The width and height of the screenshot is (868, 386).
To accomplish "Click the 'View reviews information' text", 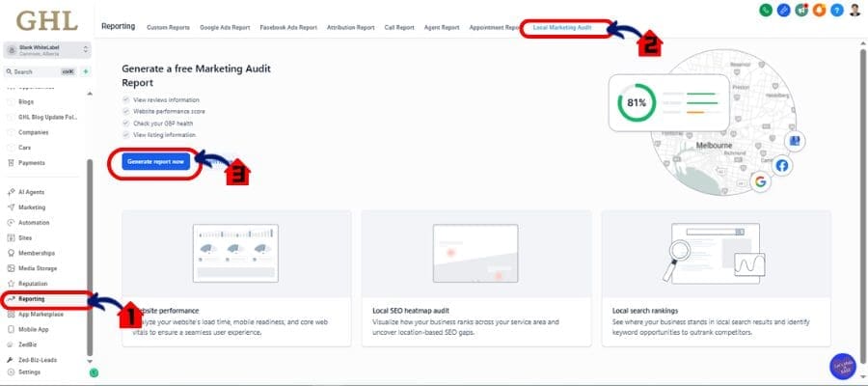I will (x=166, y=100).
